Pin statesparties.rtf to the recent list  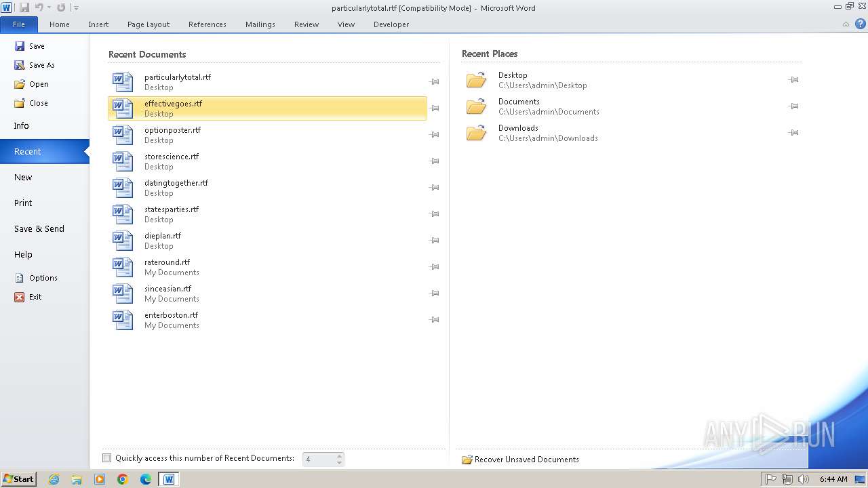tap(434, 214)
